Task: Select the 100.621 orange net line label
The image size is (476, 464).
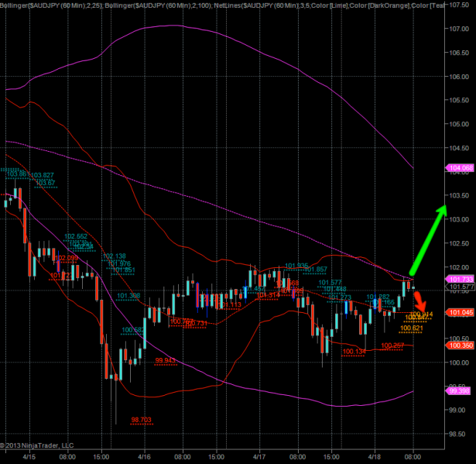Action: coord(413,328)
